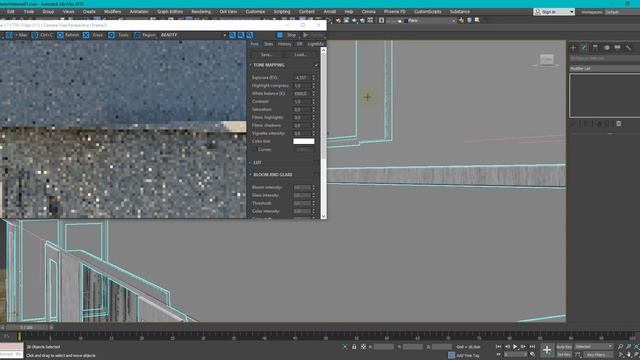Open the Modify tab in command panel

tap(584, 48)
